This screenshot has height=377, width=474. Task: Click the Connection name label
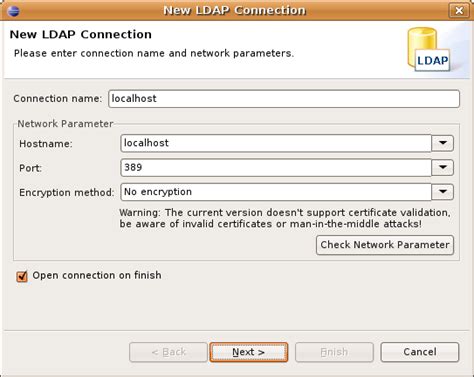point(58,99)
